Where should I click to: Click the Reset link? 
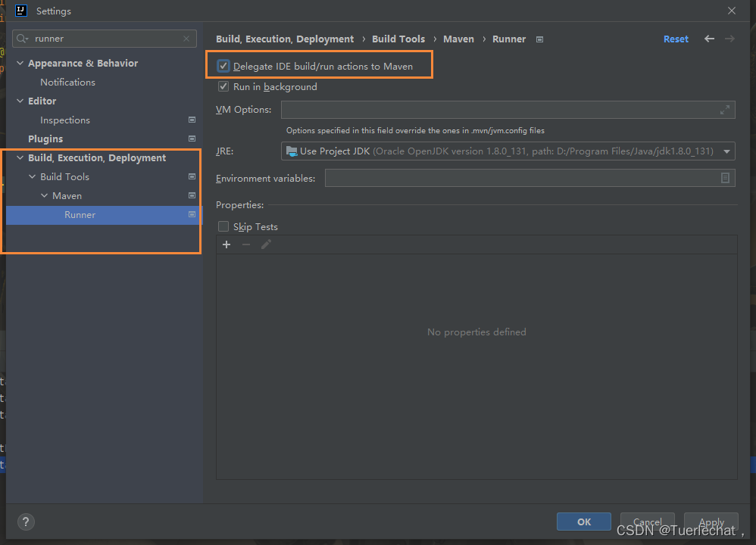676,39
